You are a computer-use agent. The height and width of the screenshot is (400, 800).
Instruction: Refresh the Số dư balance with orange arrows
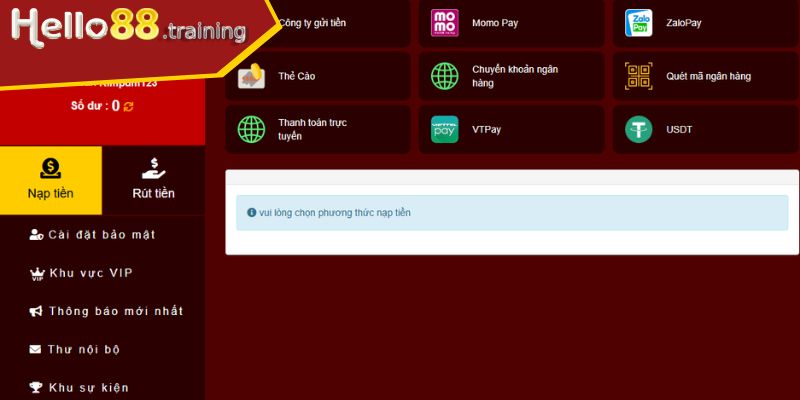click(129, 106)
